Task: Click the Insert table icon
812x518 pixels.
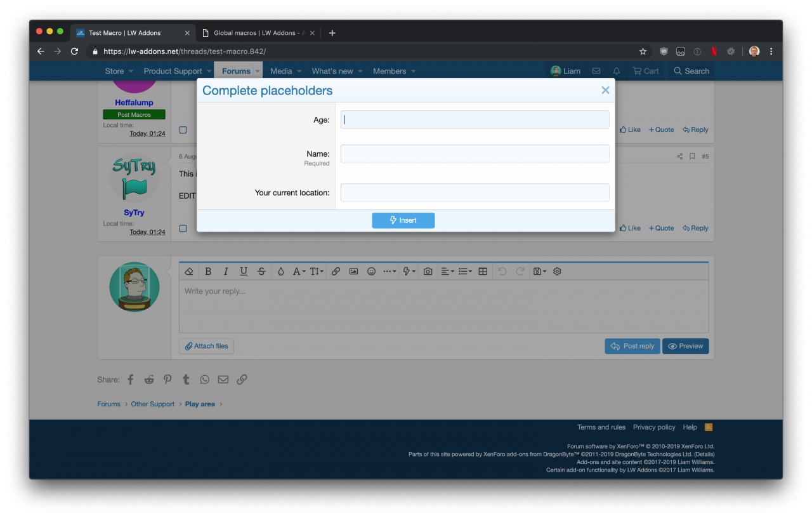Action: (483, 272)
